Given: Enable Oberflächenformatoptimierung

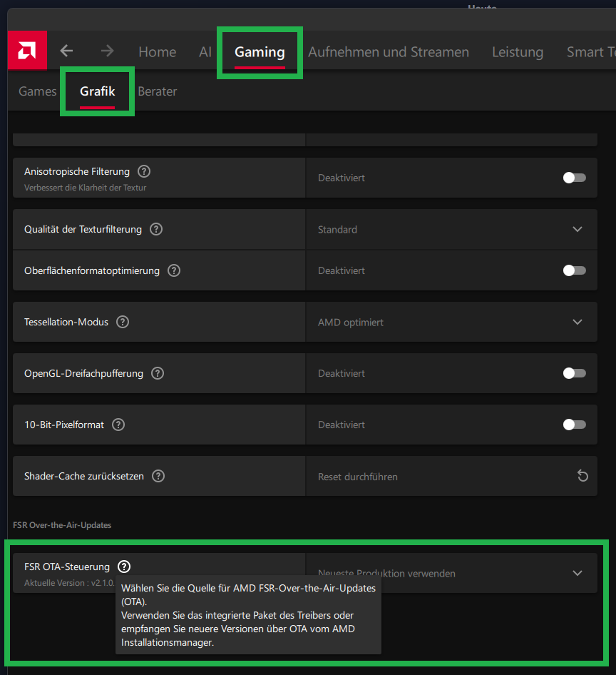Looking at the screenshot, I should [574, 270].
